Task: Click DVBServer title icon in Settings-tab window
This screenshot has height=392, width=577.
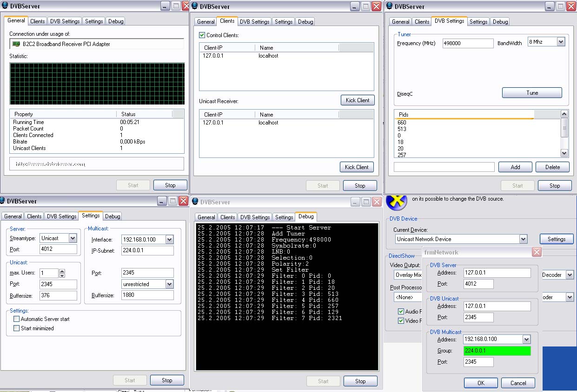Action: [x=2, y=201]
